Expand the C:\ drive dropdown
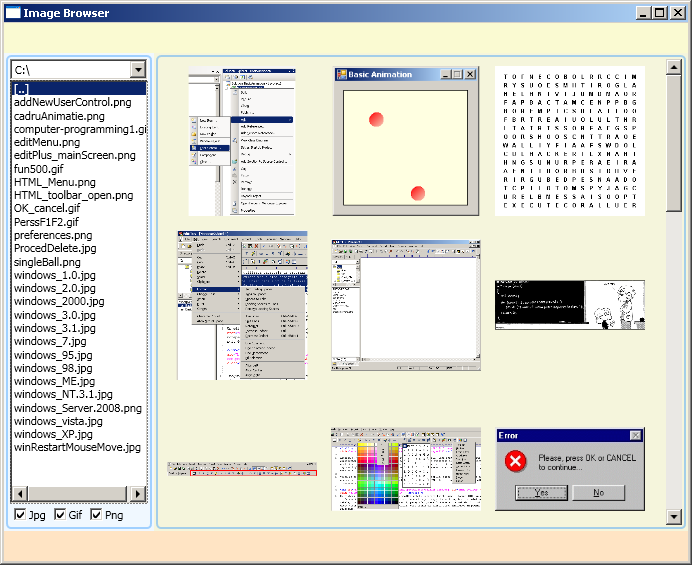This screenshot has width=692, height=565. point(138,69)
